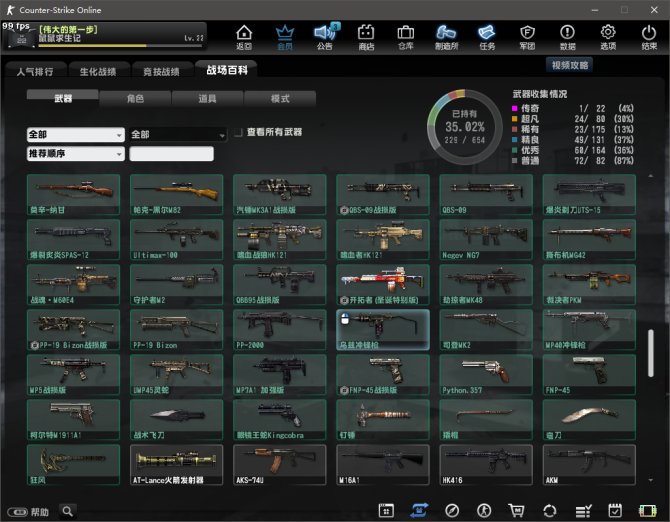Select the HK416 weapon card
The height and width of the screenshot is (522, 670).
[x=486, y=465]
